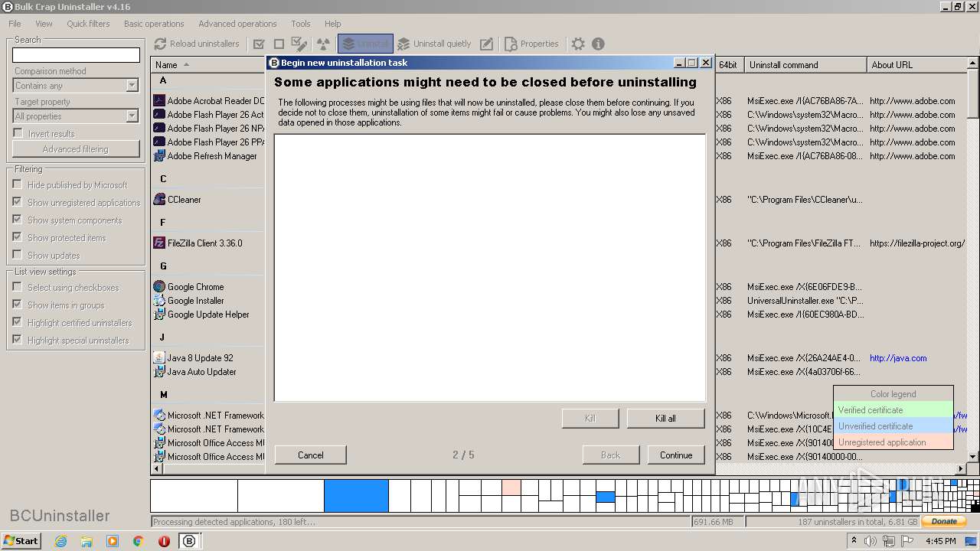Screen dimensions: 980x551
Task: Click the Deselect all empty-box toolbar icon
Action: coord(279,44)
